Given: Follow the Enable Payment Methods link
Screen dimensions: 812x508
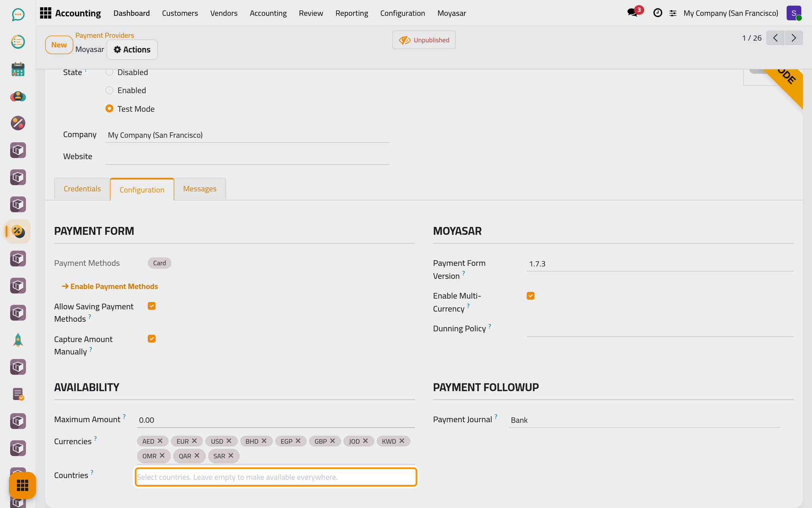Looking at the screenshot, I should coord(110,287).
